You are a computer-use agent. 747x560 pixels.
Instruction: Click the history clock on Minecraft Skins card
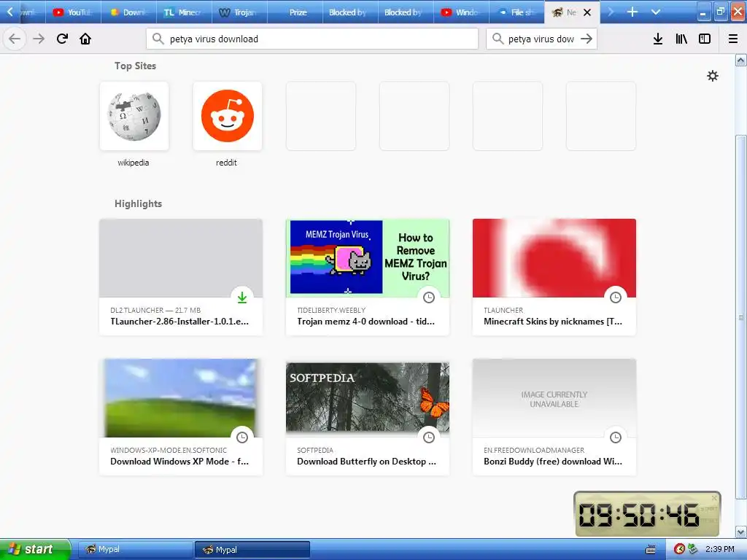tap(616, 297)
